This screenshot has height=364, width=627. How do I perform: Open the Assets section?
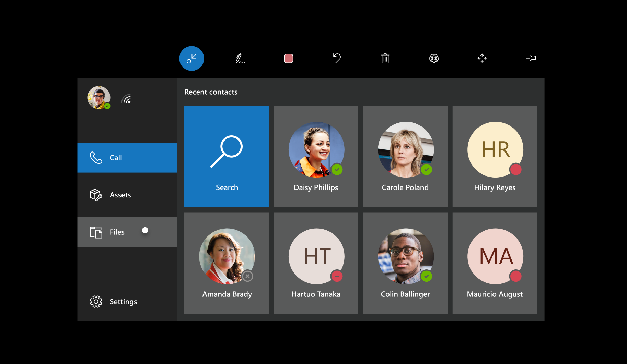tap(127, 195)
